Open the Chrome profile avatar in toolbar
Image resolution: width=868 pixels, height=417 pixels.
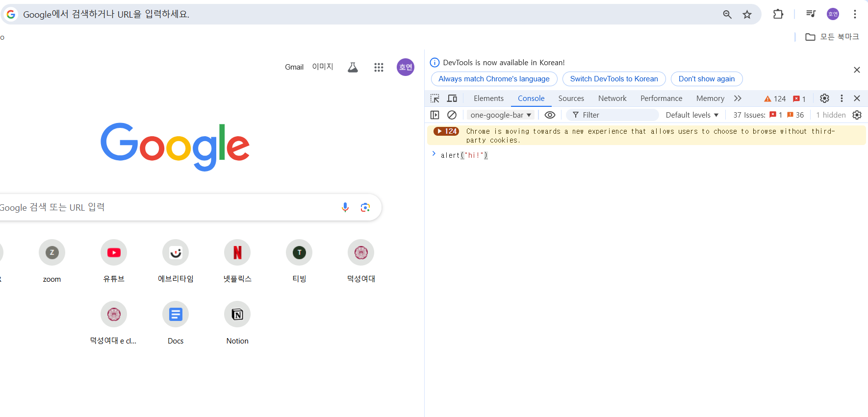[833, 14]
